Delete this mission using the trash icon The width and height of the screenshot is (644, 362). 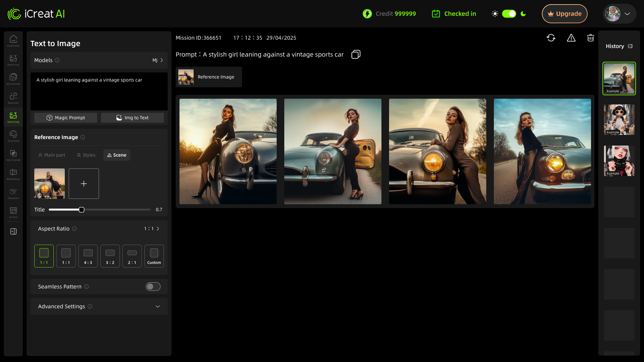591,38
